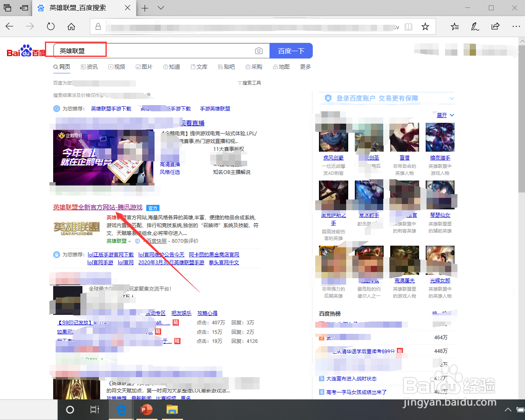Click the 企鹅电竞 ad banner image
The image size is (525, 420).
(103, 157)
